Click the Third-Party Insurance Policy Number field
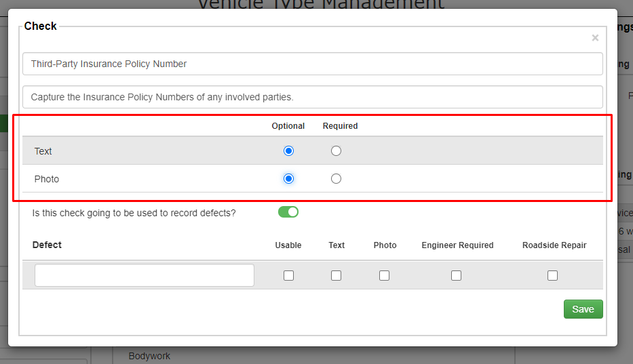 [313, 64]
